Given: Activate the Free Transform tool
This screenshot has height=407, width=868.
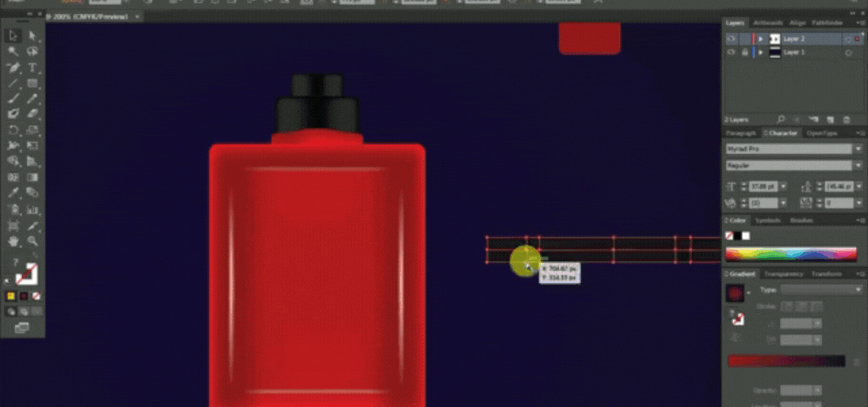Looking at the screenshot, I should point(33,146).
